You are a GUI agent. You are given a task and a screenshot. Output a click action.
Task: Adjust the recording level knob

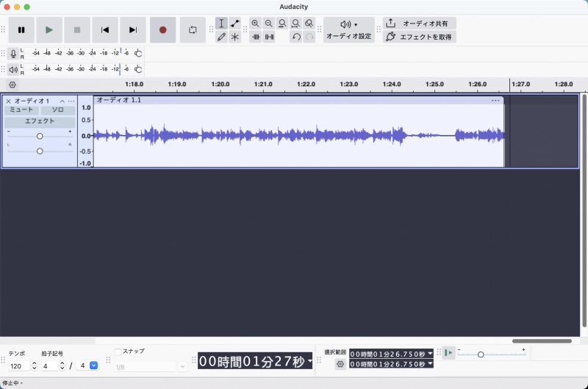[138, 53]
